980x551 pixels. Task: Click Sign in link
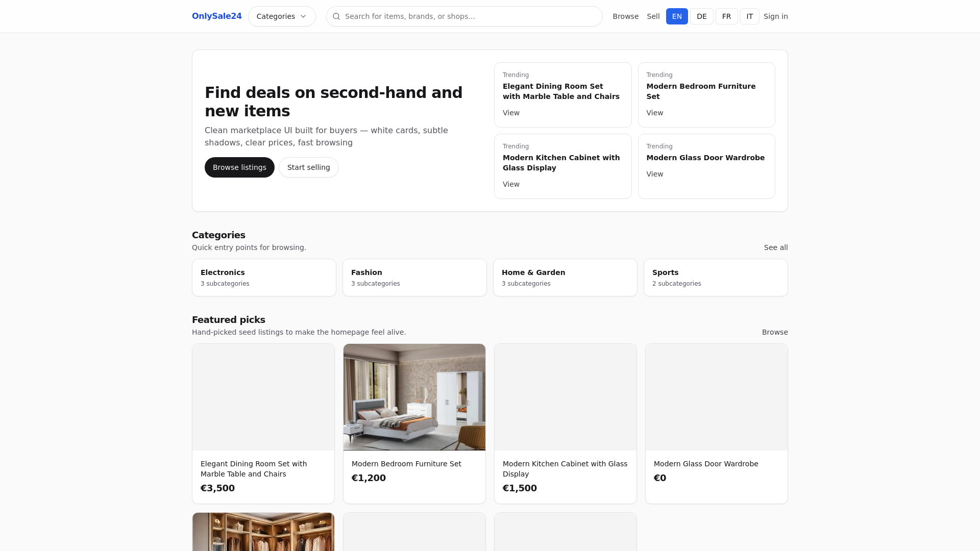point(775,16)
